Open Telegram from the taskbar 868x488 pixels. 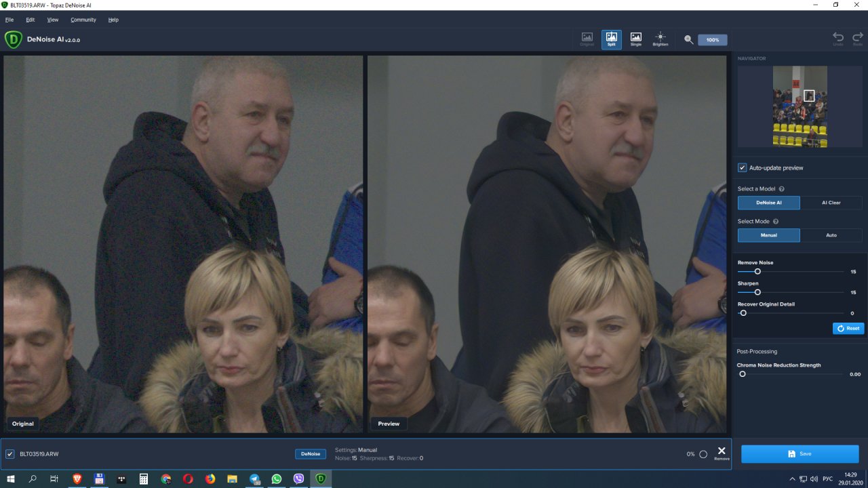click(x=254, y=479)
